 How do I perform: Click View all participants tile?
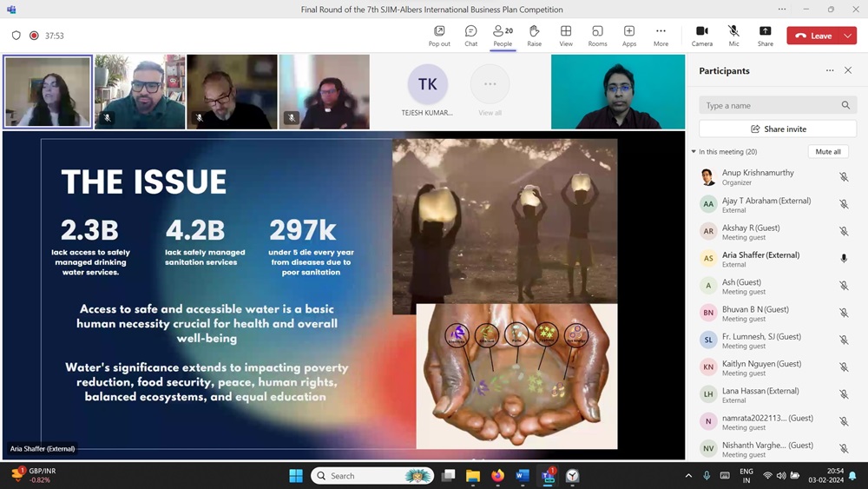(x=490, y=91)
